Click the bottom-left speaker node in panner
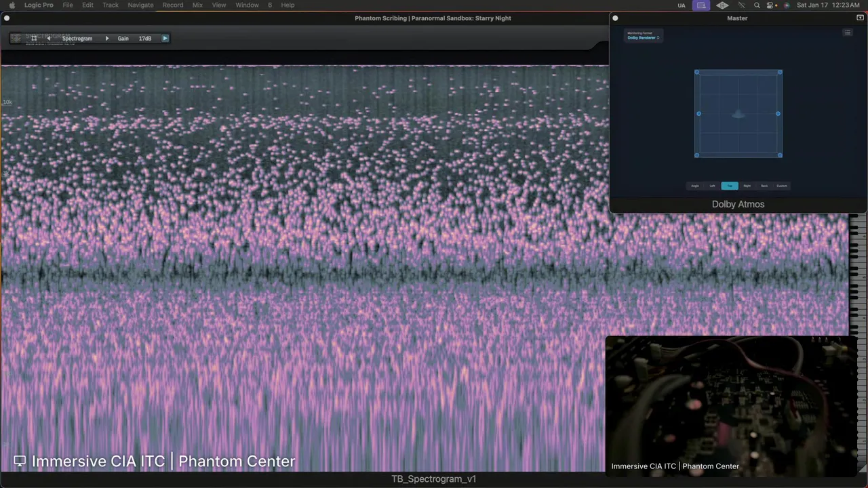This screenshot has width=868, height=488. pos(696,155)
